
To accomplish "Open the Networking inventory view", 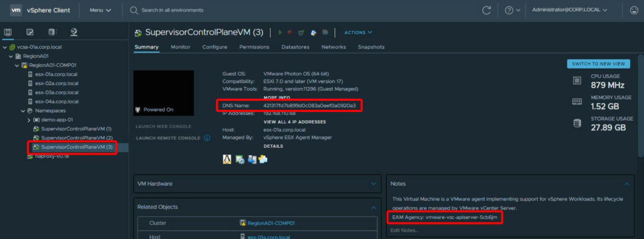I will tap(74, 32).
